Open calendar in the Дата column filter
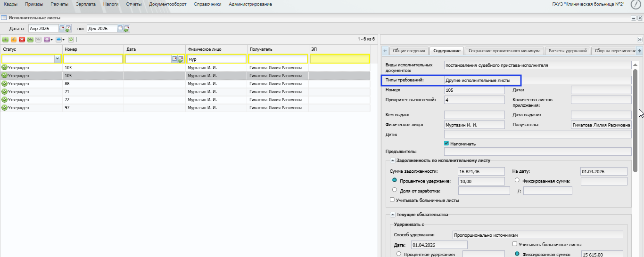Screen dimensions: 644x257 tap(174, 59)
